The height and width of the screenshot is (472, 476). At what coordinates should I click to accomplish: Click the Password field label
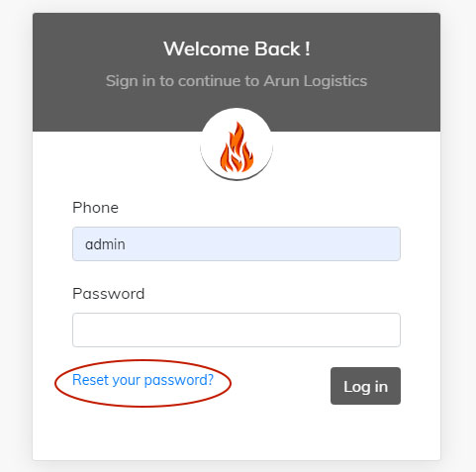click(x=109, y=294)
